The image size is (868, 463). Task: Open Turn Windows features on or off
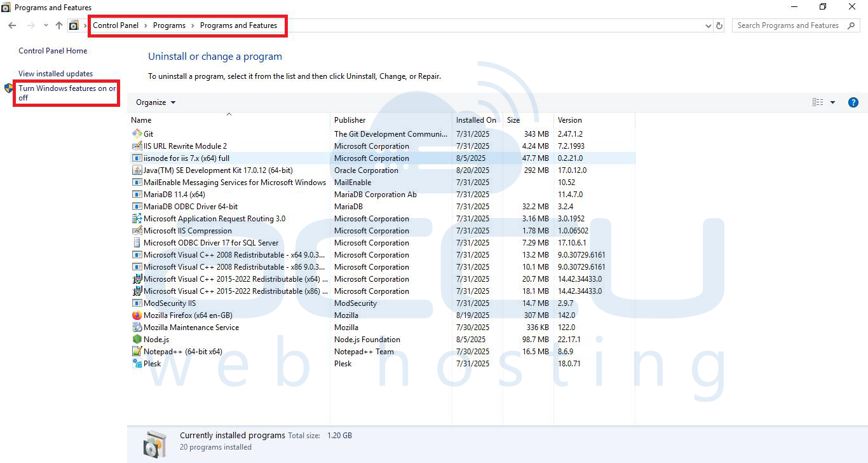coord(66,93)
